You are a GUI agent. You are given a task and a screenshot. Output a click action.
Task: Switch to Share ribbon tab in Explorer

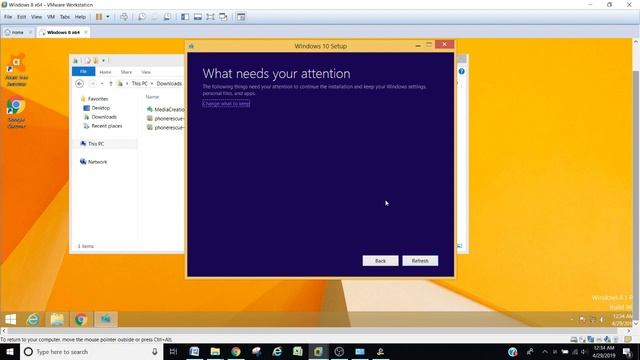pos(126,72)
